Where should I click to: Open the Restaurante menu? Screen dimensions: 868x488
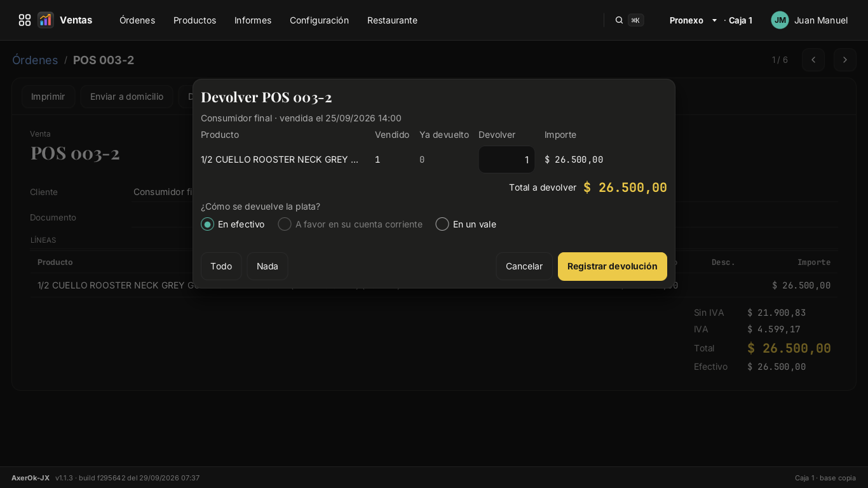[x=392, y=20]
